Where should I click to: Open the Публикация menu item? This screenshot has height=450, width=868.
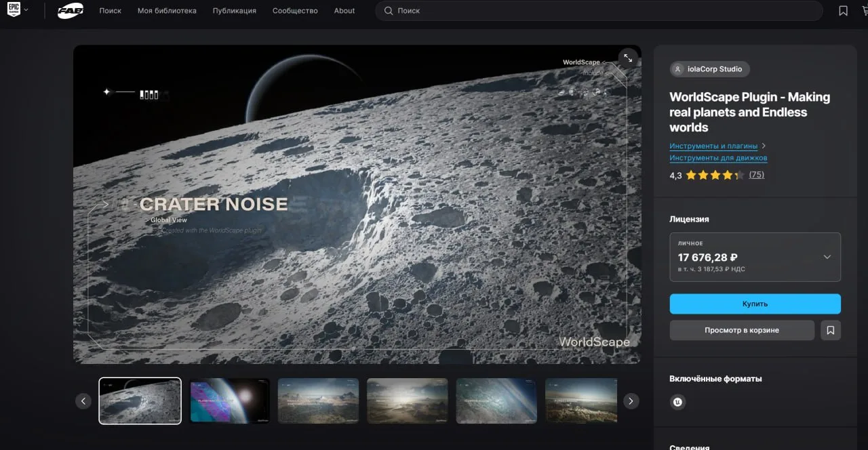(x=234, y=11)
